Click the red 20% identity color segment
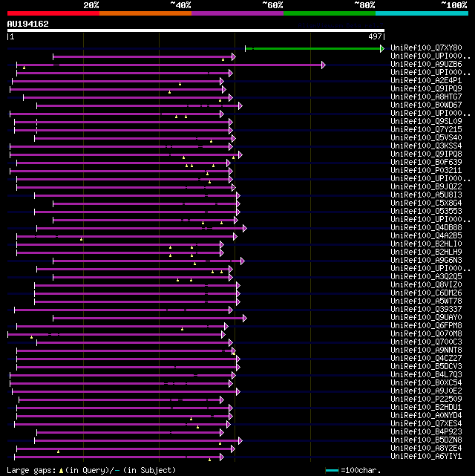This screenshot has height=476, width=475. [x=53, y=13]
